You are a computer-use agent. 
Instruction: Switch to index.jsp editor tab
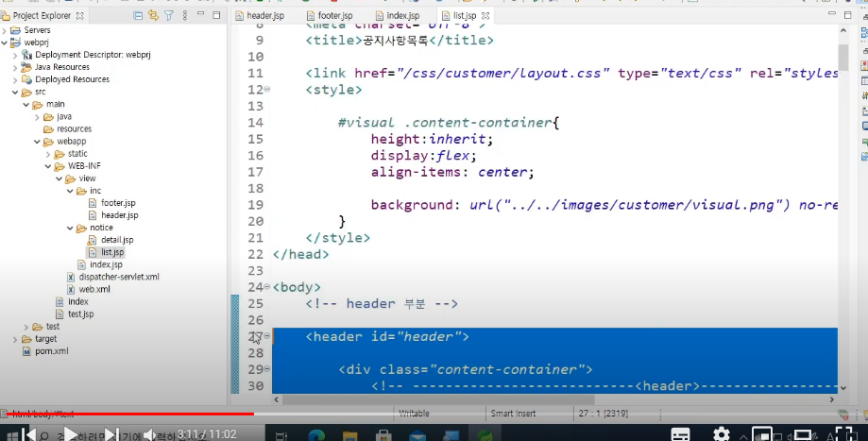point(398,15)
